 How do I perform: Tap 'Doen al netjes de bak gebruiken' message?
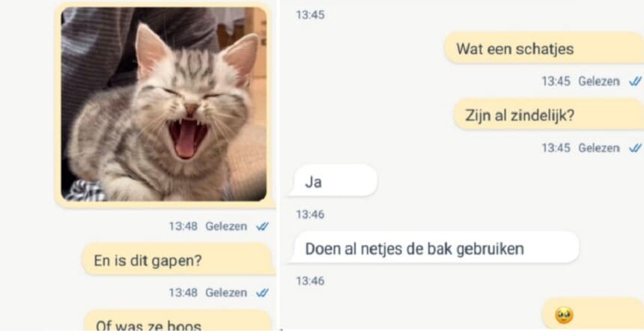pyautogui.click(x=434, y=248)
